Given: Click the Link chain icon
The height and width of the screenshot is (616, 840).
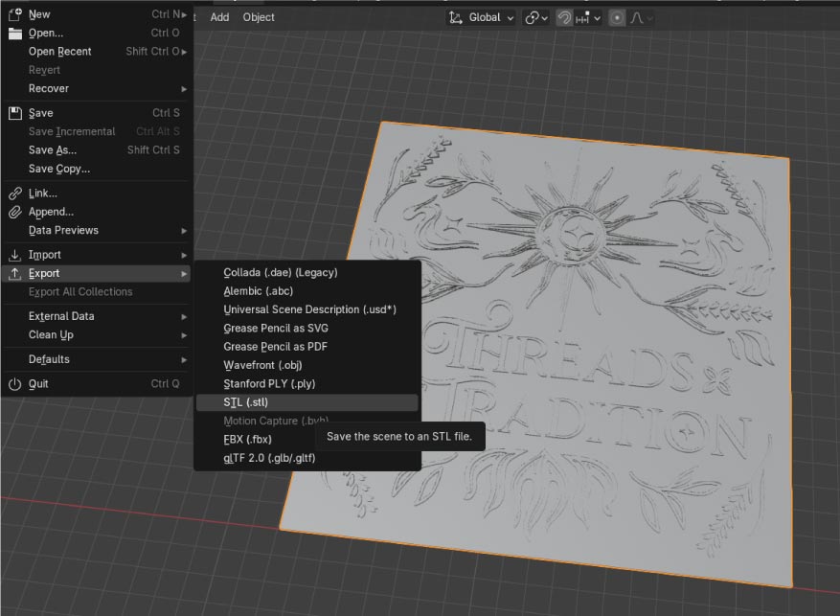Looking at the screenshot, I should click(x=15, y=194).
